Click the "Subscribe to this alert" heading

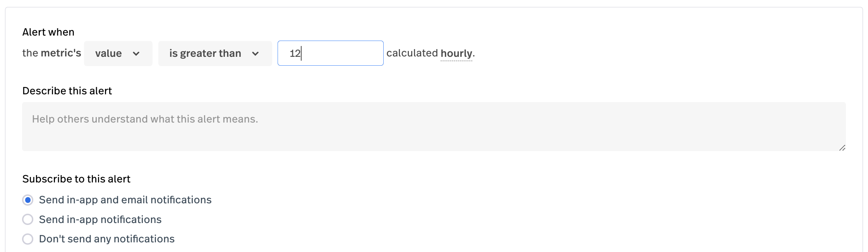coord(76,179)
